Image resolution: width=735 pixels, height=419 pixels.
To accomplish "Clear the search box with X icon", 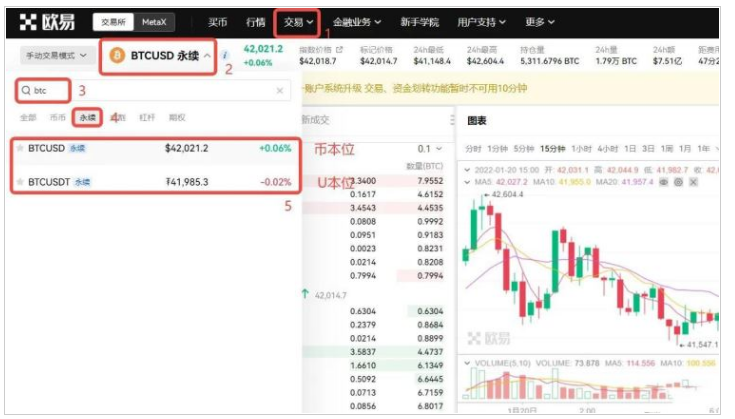I will [280, 91].
